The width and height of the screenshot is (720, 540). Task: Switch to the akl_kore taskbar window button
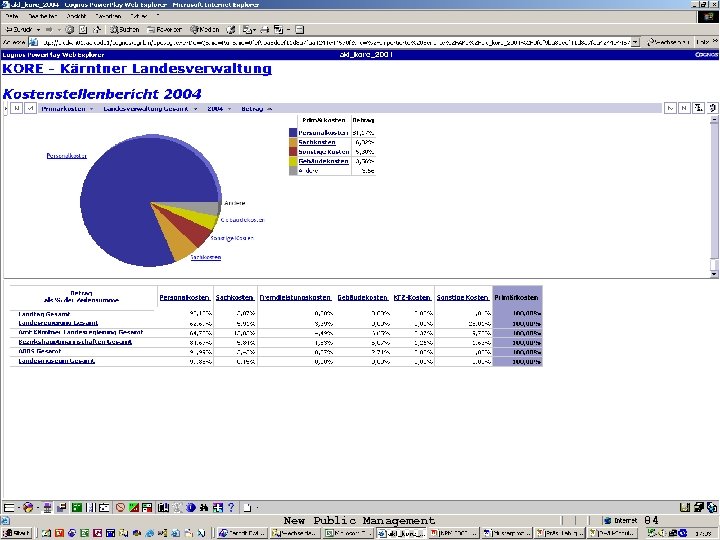click(x=401, y=533)
